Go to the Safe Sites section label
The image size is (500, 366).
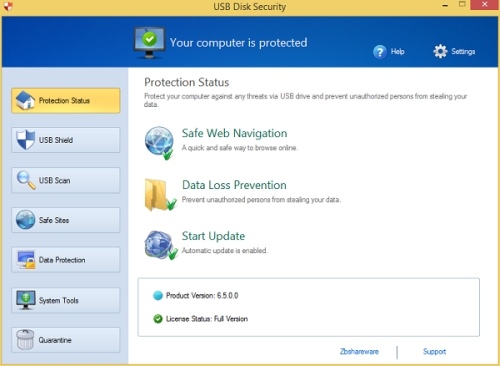click(54, 220)
